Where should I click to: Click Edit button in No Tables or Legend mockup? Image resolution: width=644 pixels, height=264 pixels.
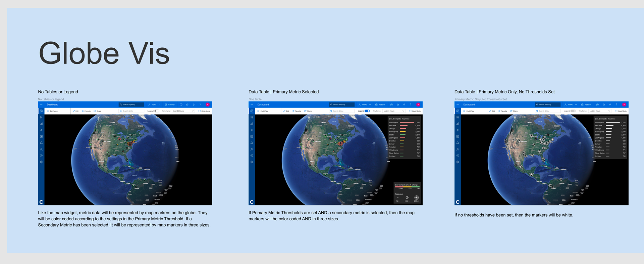click(x=75, y=111)
